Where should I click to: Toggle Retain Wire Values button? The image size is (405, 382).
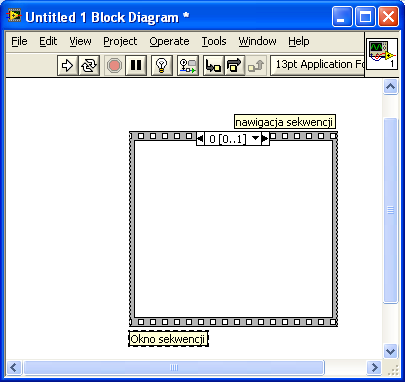[188, 65]
